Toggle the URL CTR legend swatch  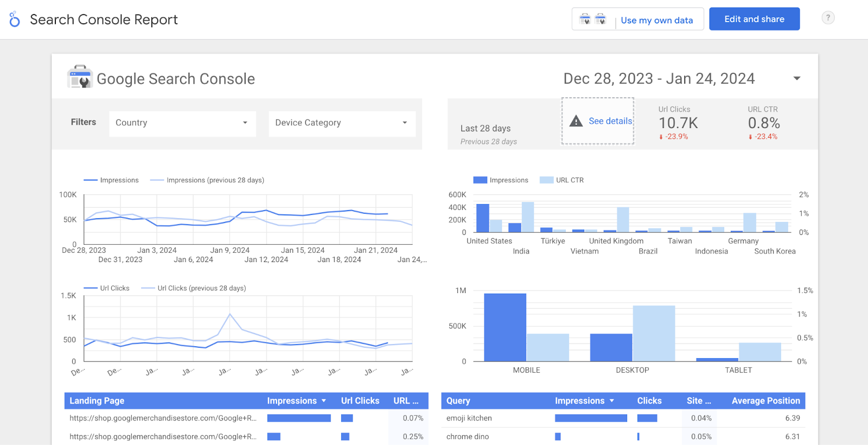pos(546,180)
